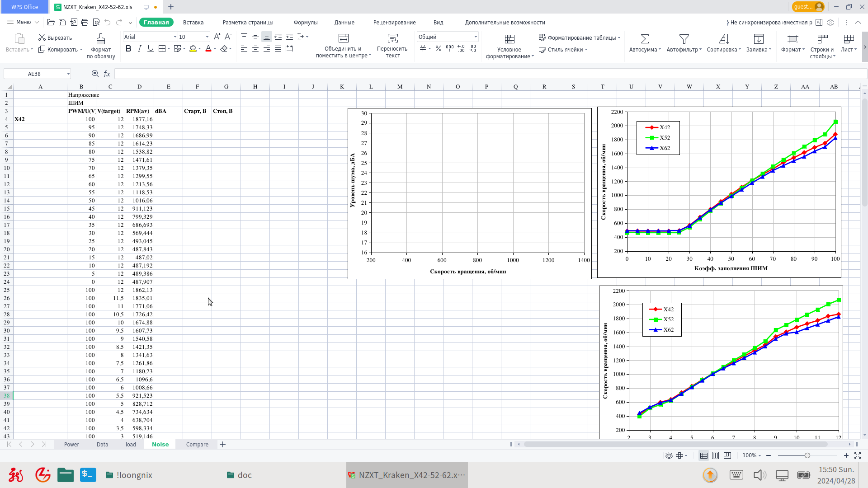Click the cell name box showing AE38
The image size is (868, 488).
[34, 74]
